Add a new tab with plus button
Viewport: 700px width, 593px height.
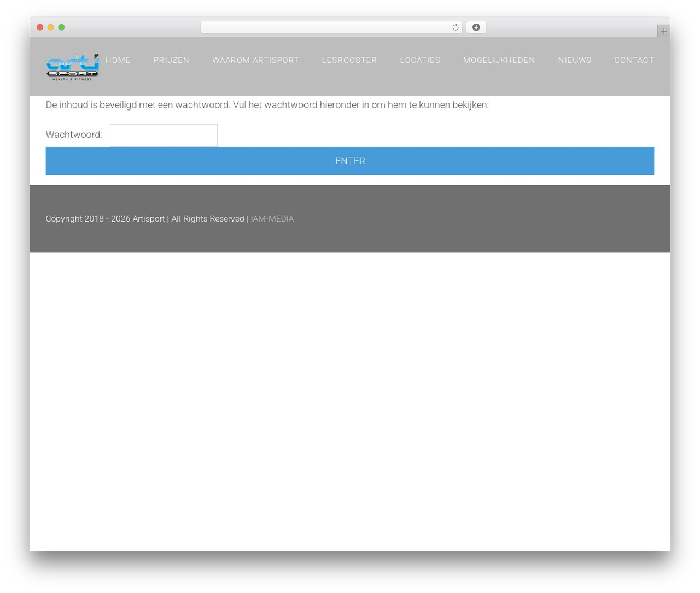[x=663, y=31]
